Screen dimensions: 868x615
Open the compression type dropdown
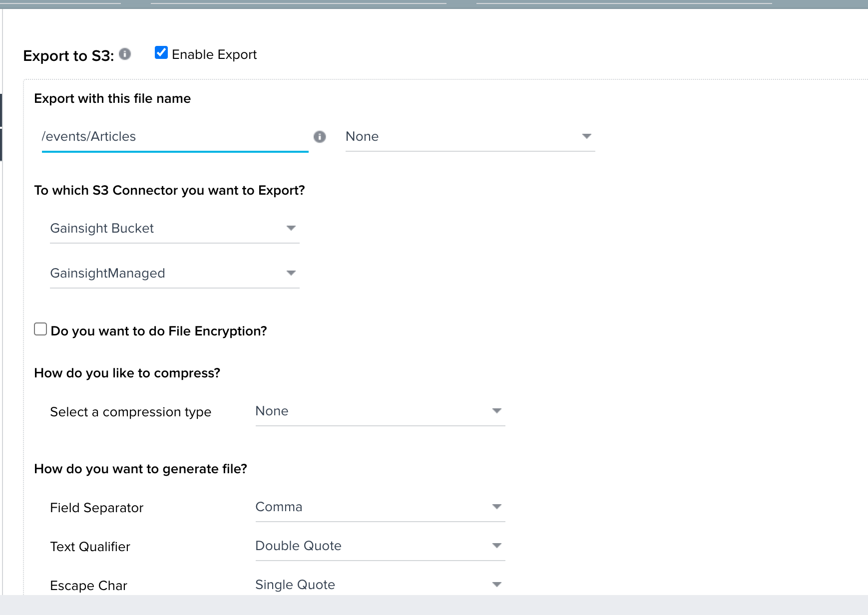tap(380, 411)
